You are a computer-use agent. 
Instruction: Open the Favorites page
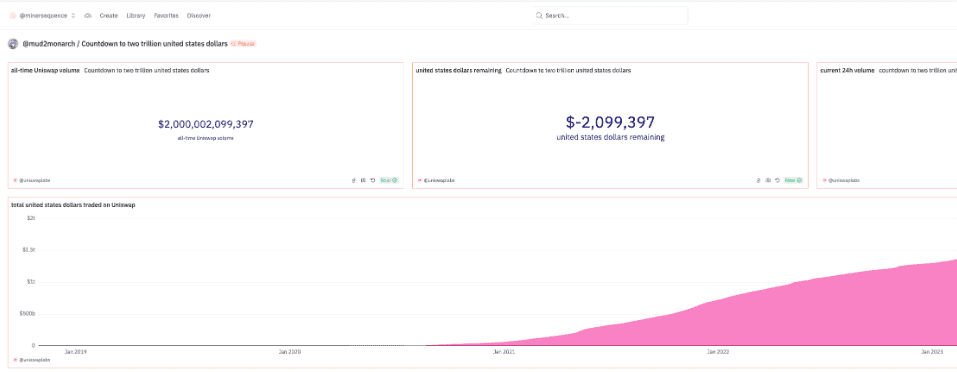(x=166, y=15)
